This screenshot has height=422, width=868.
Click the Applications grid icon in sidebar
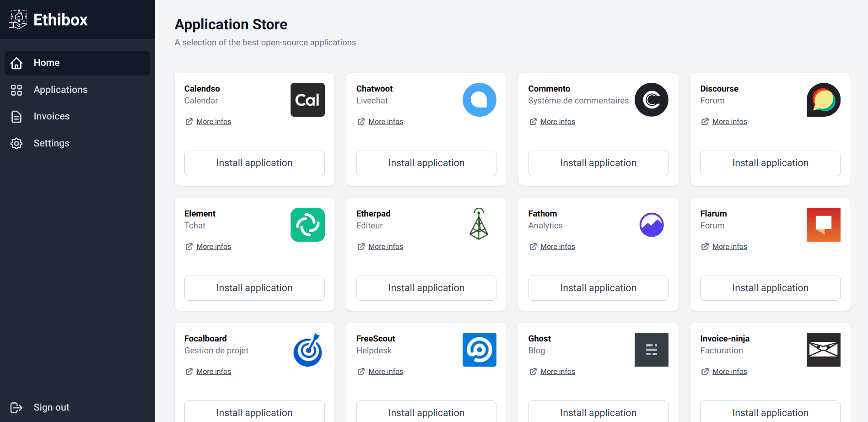[16, 90]
